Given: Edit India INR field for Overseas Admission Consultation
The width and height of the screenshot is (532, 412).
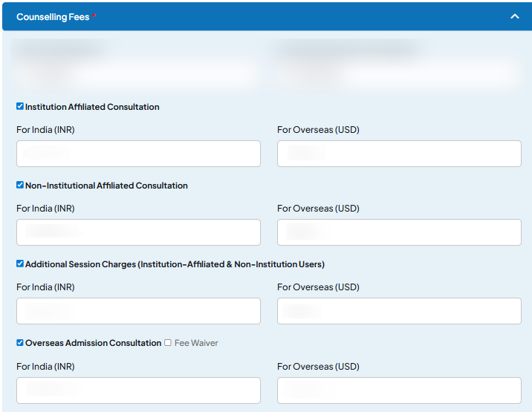Looking at the screenshot, I should tap(138, 390).
